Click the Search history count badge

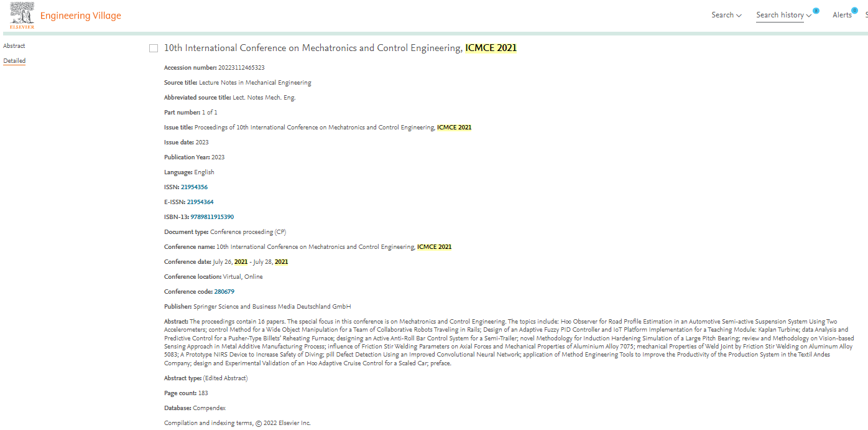click(816, 11)
